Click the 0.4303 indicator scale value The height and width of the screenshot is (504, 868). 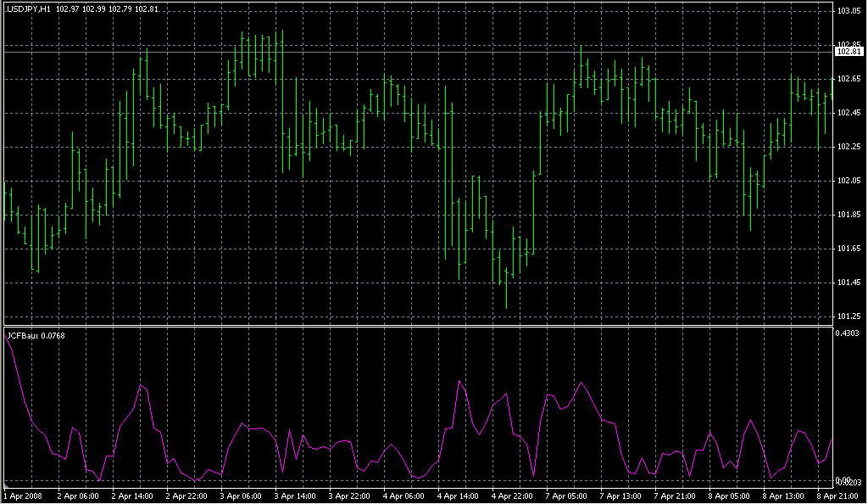point(849,333)
